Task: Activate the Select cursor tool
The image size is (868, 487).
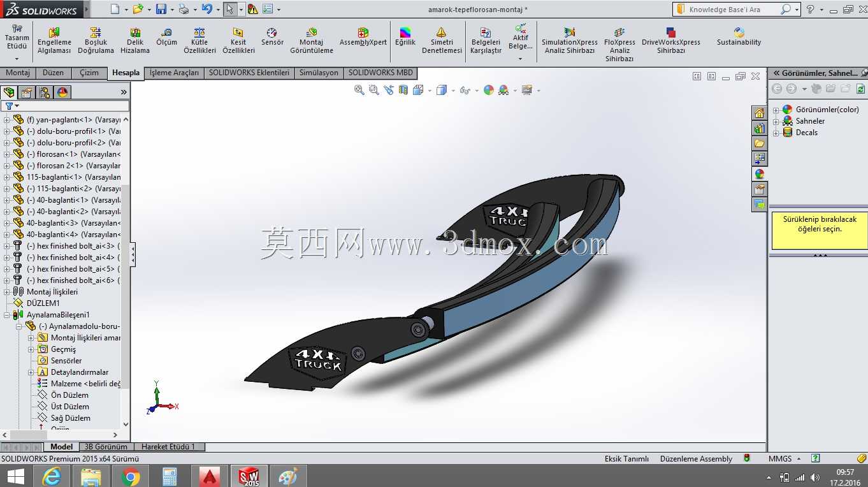Action: [230, 10]
